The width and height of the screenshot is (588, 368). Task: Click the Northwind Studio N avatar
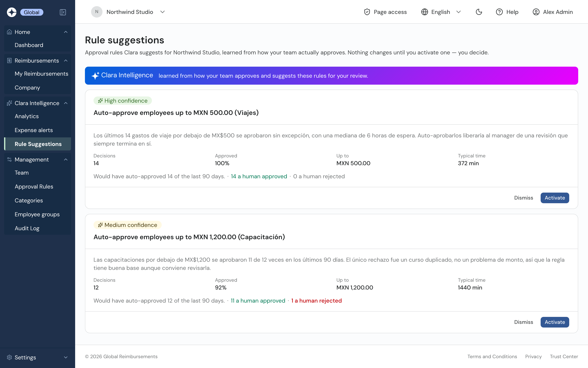point(97,12)
